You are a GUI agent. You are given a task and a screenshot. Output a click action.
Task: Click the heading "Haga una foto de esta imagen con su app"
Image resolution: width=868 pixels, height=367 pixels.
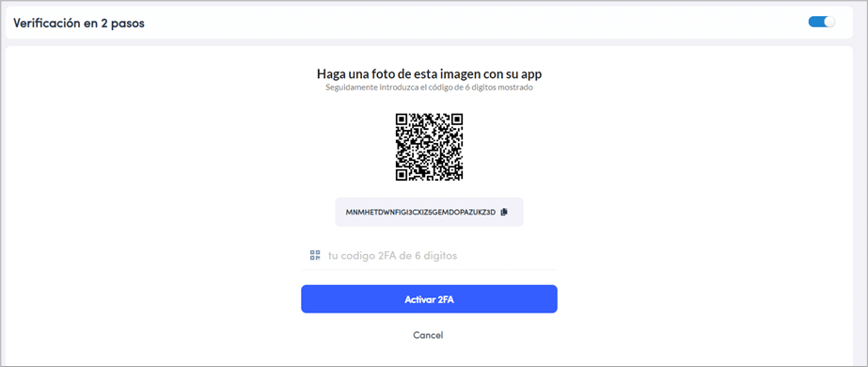pyautogui.click(x=429, y=74)
